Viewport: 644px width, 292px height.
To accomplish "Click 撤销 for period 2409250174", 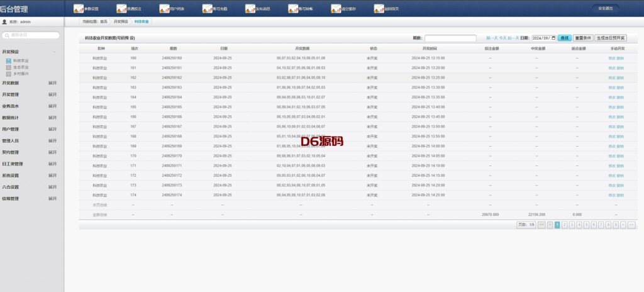I will [x=620, y=195].
